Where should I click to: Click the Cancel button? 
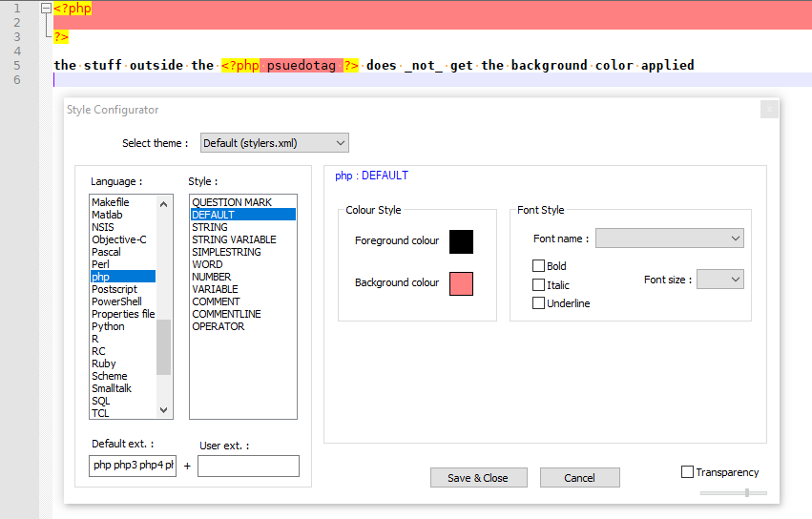579,478
